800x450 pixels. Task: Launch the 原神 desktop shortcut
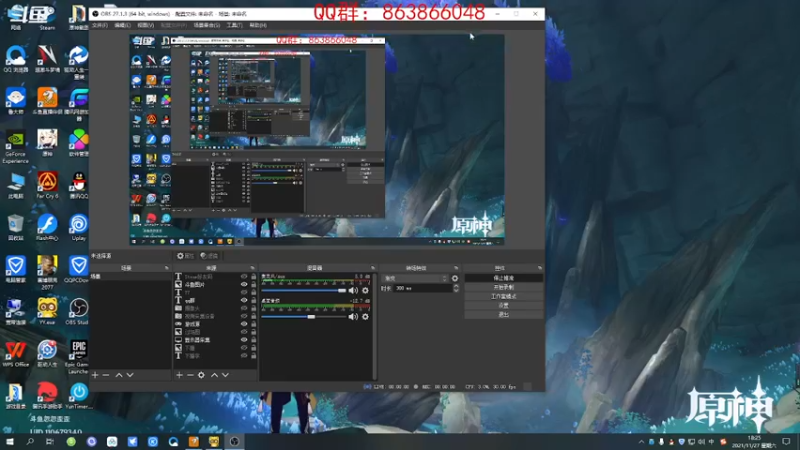coord(47,143)
